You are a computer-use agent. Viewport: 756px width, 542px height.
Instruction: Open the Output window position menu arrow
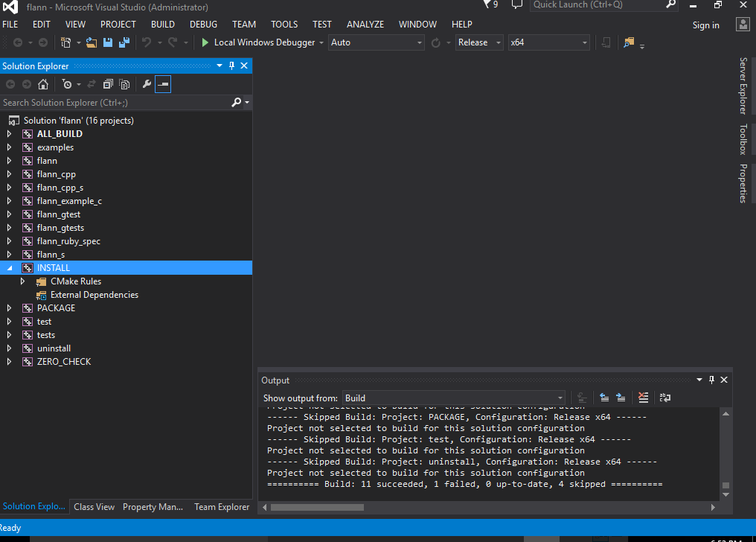699,380
